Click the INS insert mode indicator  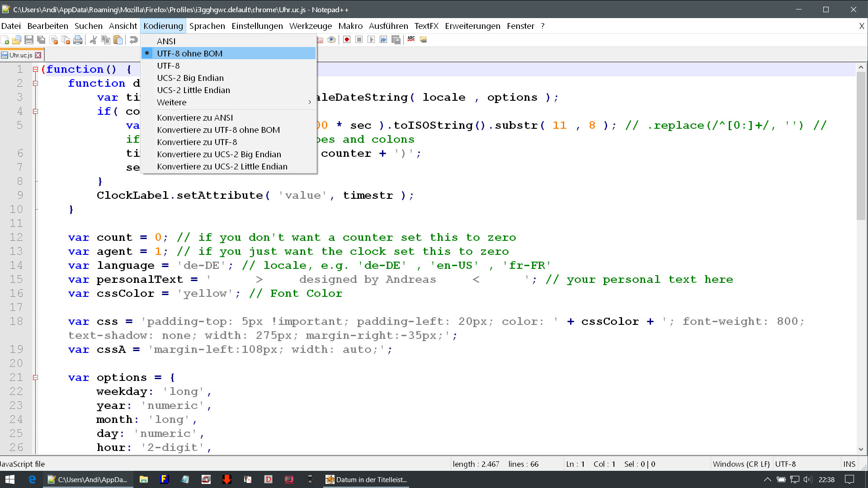pyautogui.click(x=849, y=464)
